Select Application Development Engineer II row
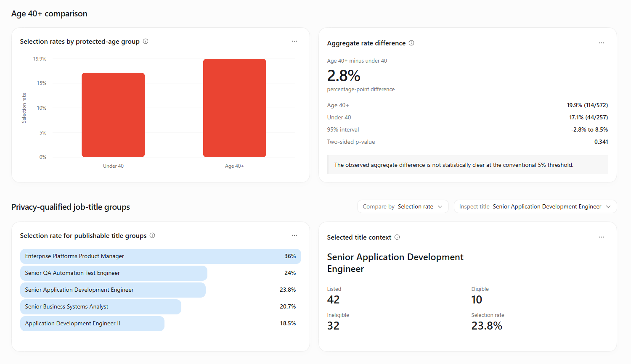 (161, 324)
